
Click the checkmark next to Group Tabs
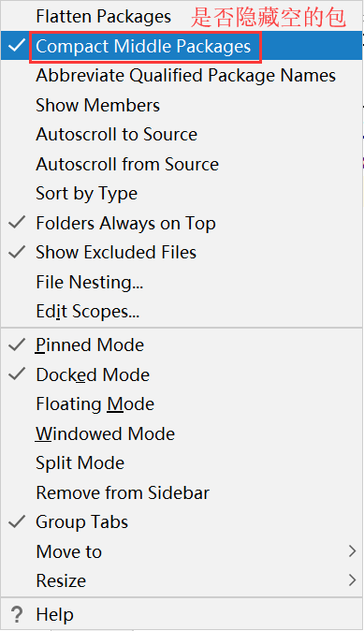click(x=17, y=521)
